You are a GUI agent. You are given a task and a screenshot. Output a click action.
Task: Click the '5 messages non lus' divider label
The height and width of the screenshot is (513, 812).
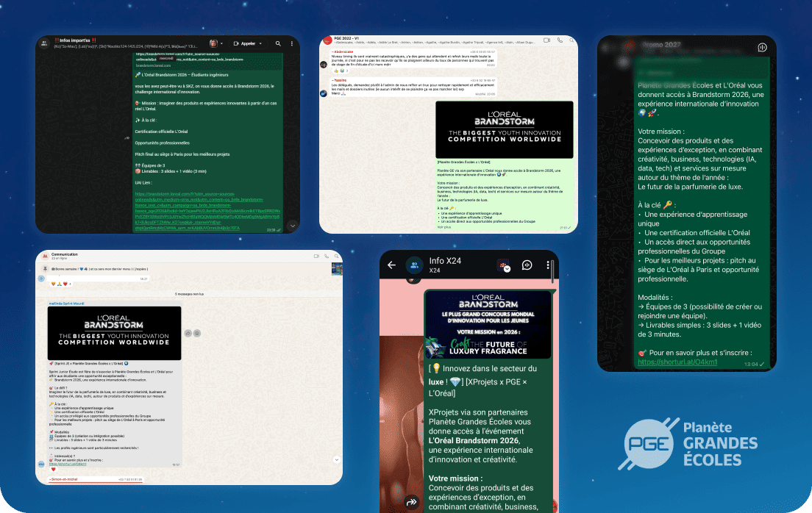pyautogui.click(x=189, y=294)
